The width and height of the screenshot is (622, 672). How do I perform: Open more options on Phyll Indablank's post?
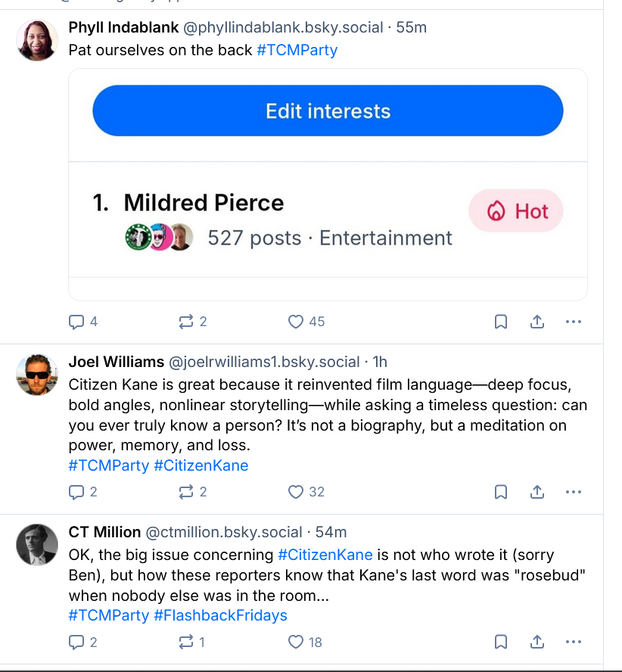click(x=574, y=322)
